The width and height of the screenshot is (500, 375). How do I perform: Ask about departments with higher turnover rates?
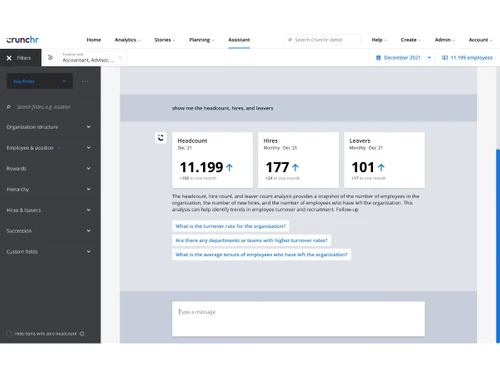tap(251, 240)
